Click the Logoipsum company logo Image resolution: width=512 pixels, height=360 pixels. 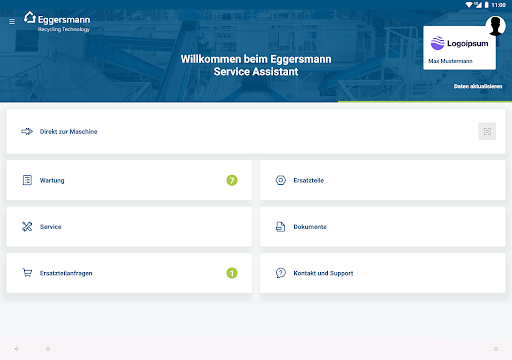pos(459,43)
